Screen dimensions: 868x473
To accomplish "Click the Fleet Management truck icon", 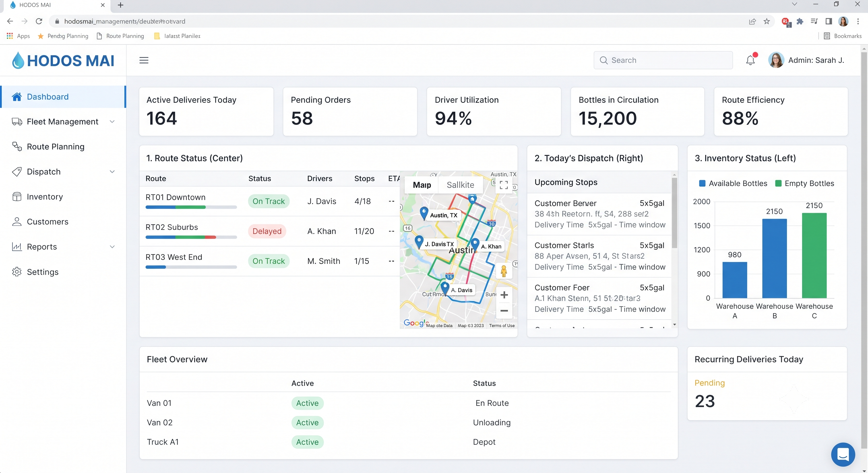I will pos(17,122).
